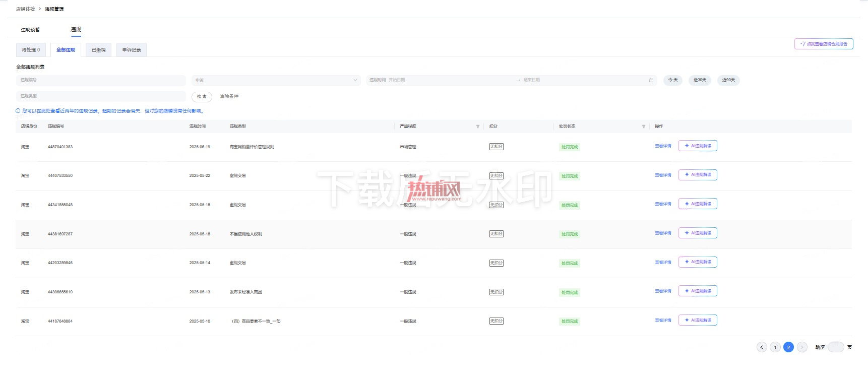The image size is (868, 378).
Task: Select the 已撤销 sub-tab
Action: coord(99,50)
